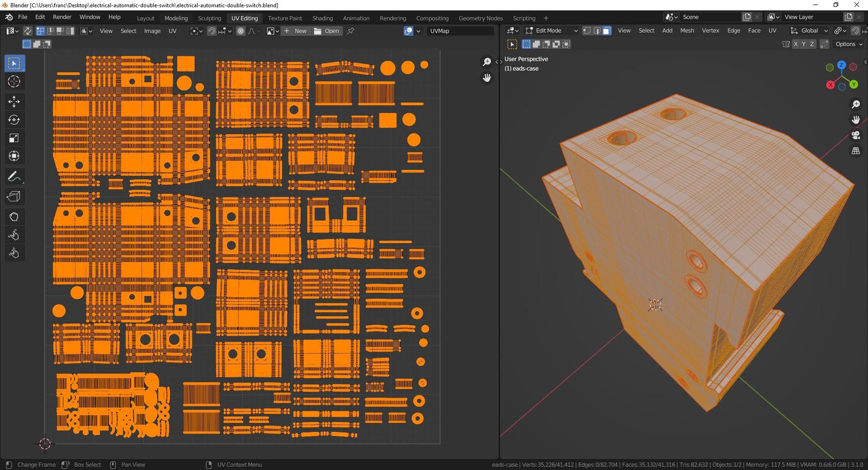Viewport: 868px width, 470px height.
Task: Choose the Rotate tool in the UV toolbar
Action: (14, 120)
